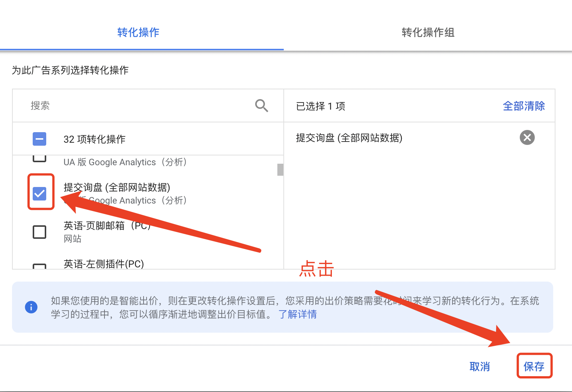
Task: Select the 转化操作 tab
Action: pos(138,33)
